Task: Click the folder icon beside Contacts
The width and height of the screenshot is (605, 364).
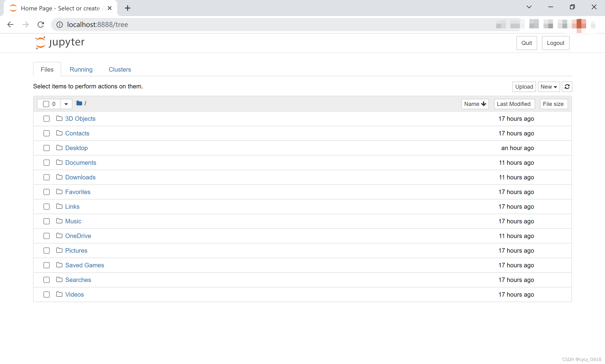Action: coord(59,133)
